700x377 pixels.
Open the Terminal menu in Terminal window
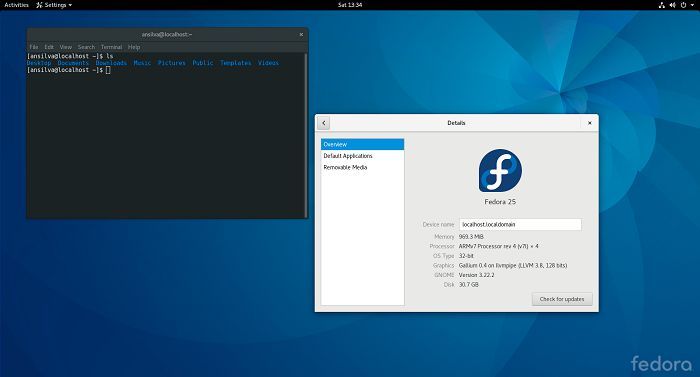[111, 47]
